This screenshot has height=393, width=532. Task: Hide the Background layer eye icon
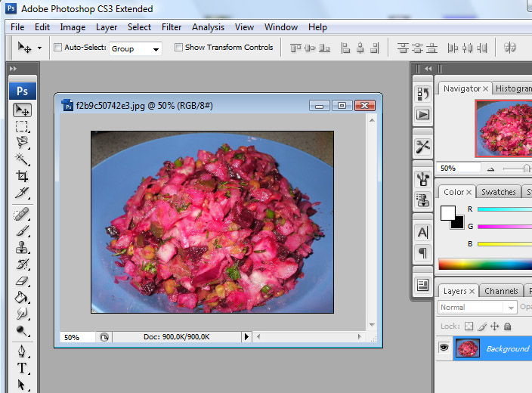(x=444, y=347)
